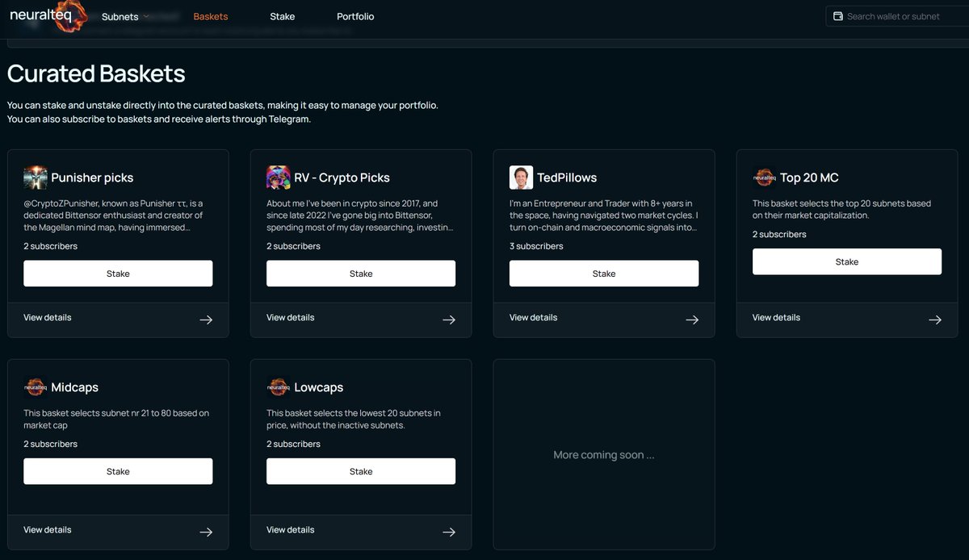This screenshot has height=560, width=969.
Task: Click the RV - Crypto Picks title
Action: tap(342, 178)
